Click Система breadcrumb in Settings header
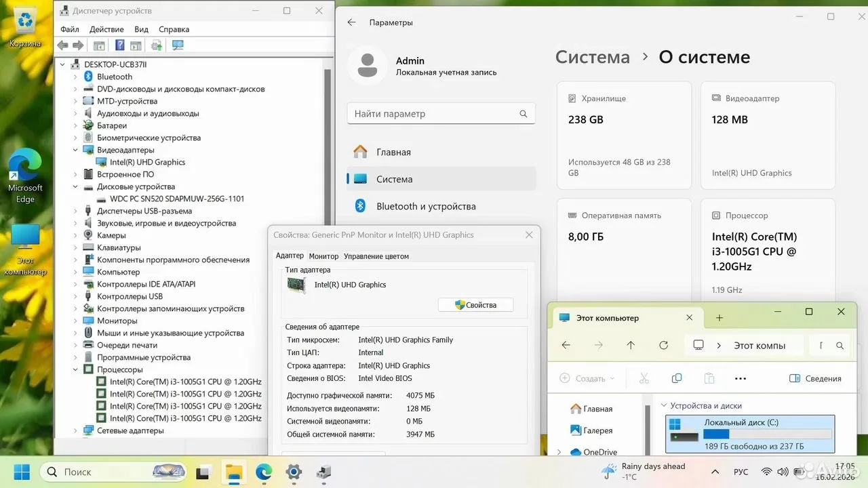The image size is (868, 488). tap(593, 57)
